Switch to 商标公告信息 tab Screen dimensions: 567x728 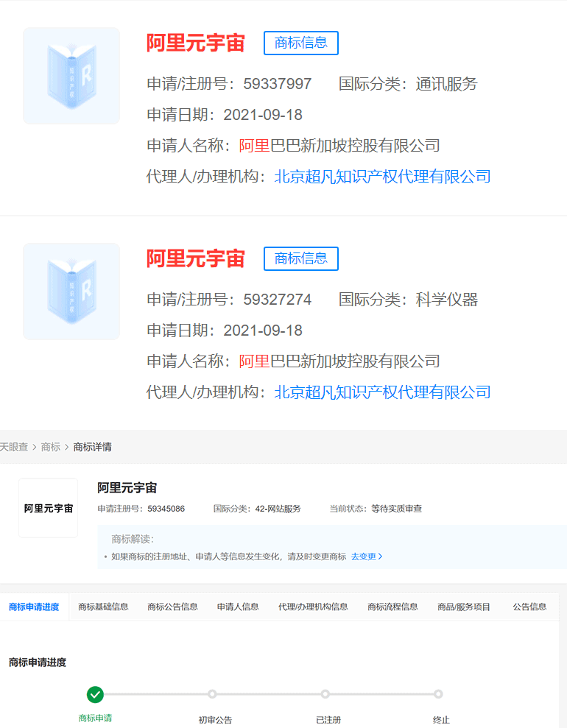tap(173, 607)
